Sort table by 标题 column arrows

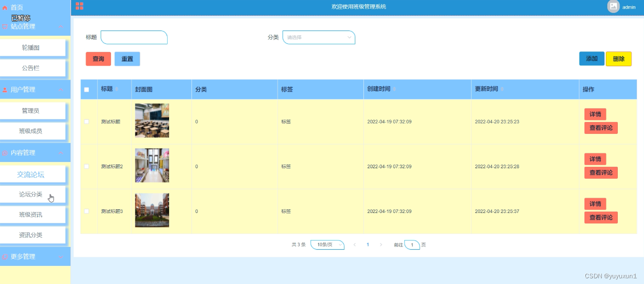click(117, 89)
